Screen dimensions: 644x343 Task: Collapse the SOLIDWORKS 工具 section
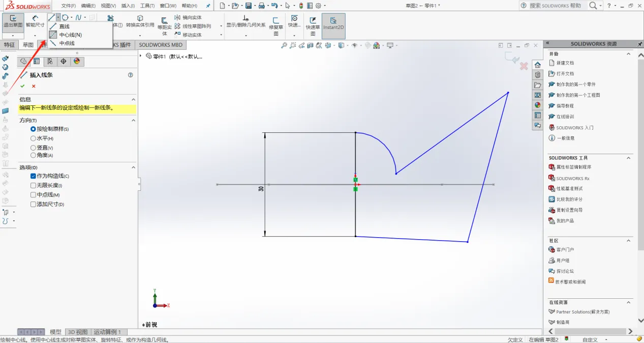[x=629, y=158]
